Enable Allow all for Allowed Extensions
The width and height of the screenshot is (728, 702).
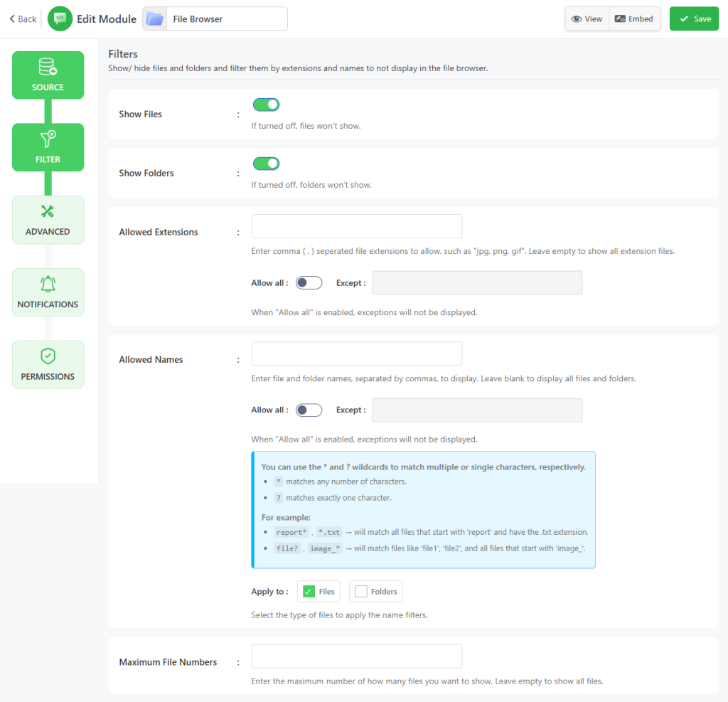(x=309, y=283)
